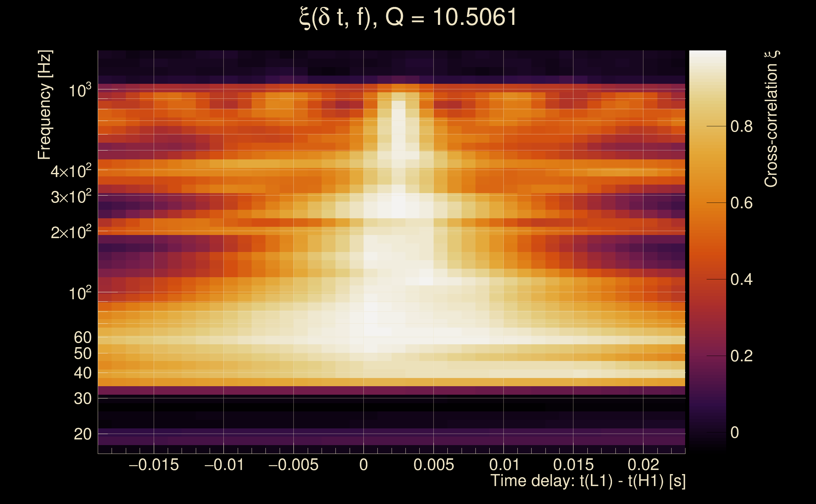The height and width of the screenshot is (504, 816).
Task: Click the 0.4 colorbar tick label
Action: 741,279
